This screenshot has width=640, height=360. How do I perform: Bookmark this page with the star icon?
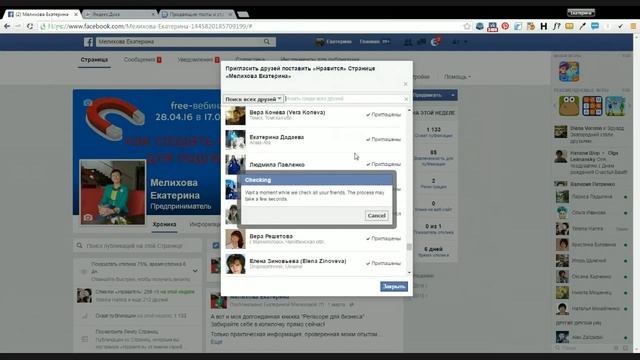467,26
